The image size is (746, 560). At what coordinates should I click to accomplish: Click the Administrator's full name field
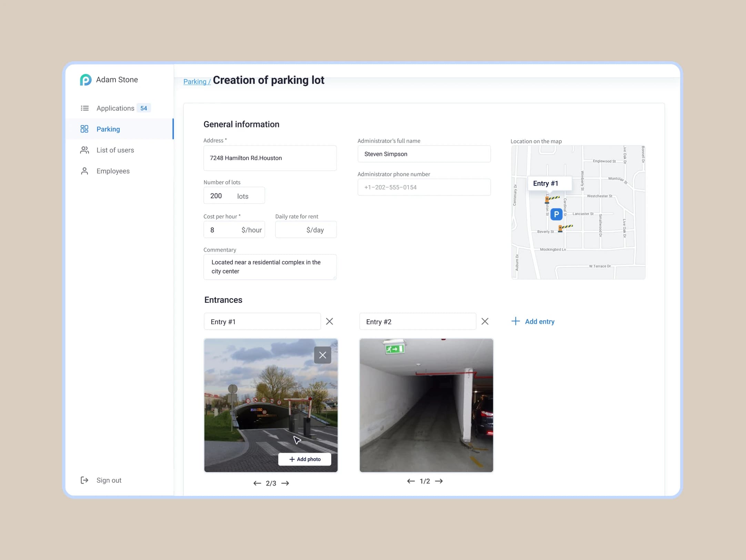(x=424, y=154)
